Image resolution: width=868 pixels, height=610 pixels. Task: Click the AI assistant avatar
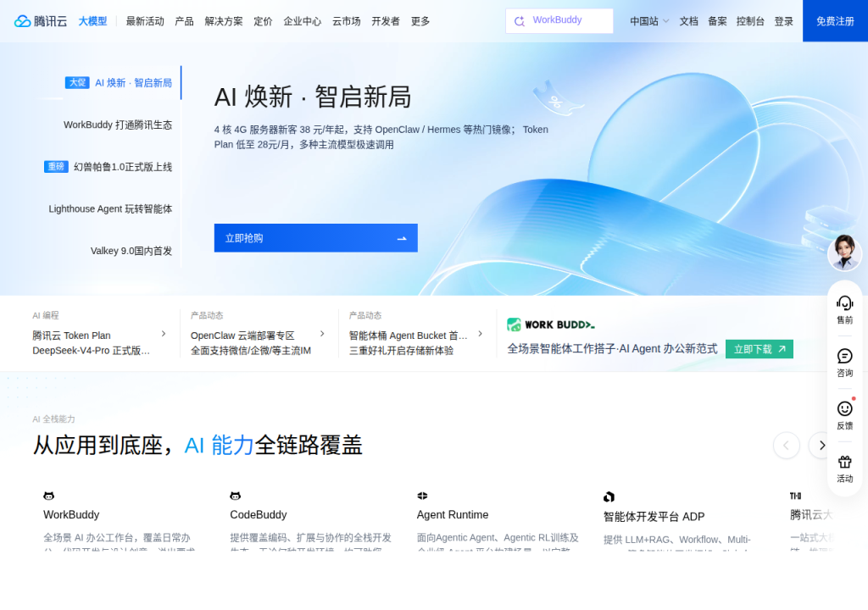[x=844, y=252]
